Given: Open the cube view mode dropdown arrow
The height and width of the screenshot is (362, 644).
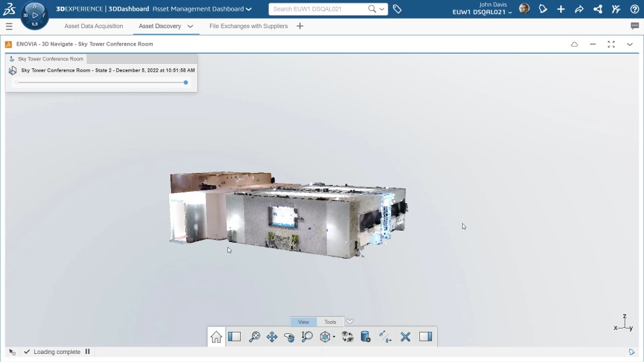Looking at the screenshot, I should pos(334,337).
